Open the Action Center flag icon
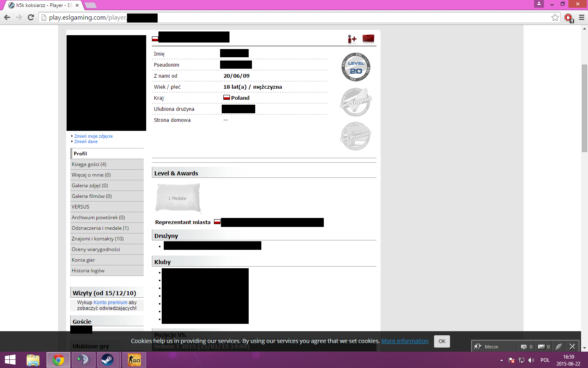The width and height of the screenshot is (588, 368). (x=511, y=360)
